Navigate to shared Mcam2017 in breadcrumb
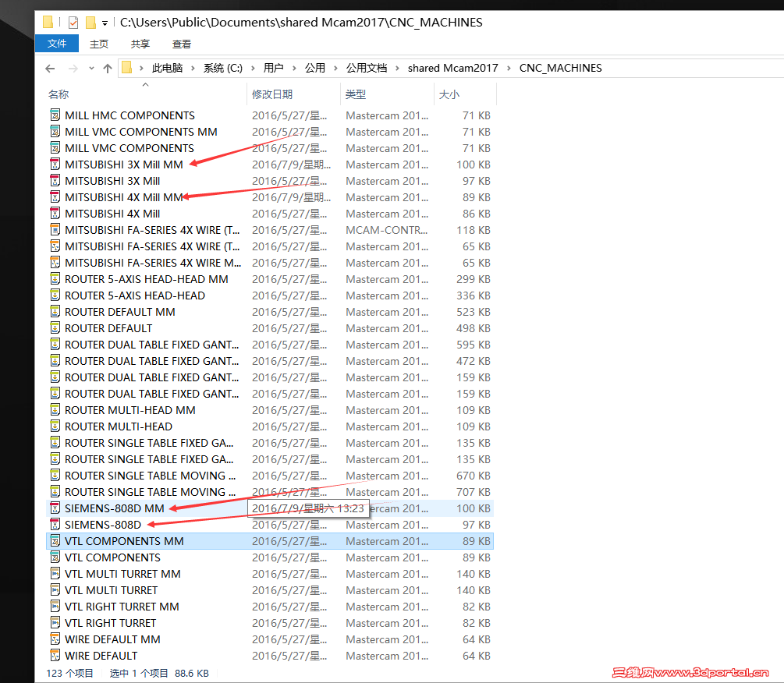 coord(453,68)
